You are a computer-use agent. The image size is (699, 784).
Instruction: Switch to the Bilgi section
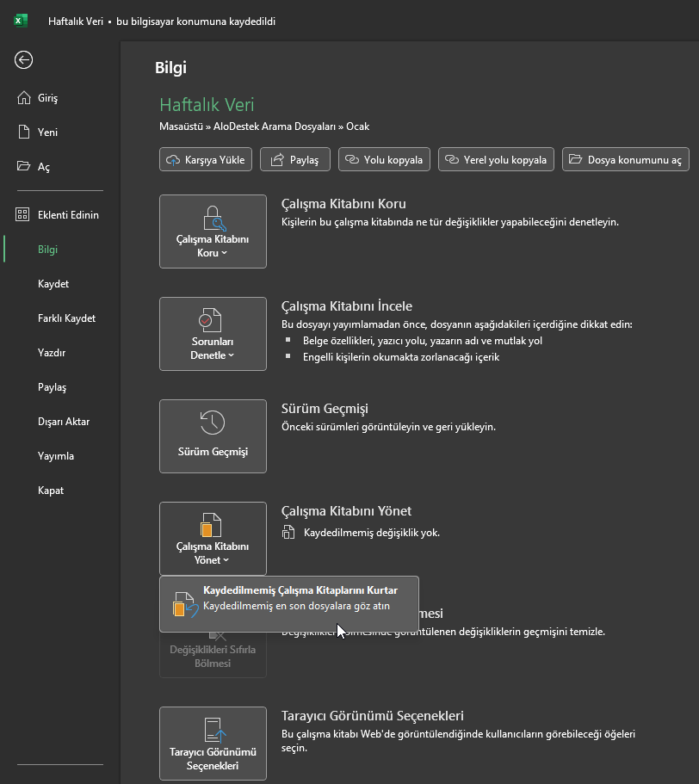tap(50, 249)
